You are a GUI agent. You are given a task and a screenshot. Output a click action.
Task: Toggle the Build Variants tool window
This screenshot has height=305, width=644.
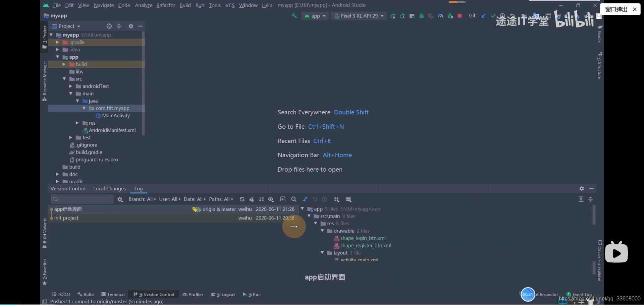click(44, 233)
